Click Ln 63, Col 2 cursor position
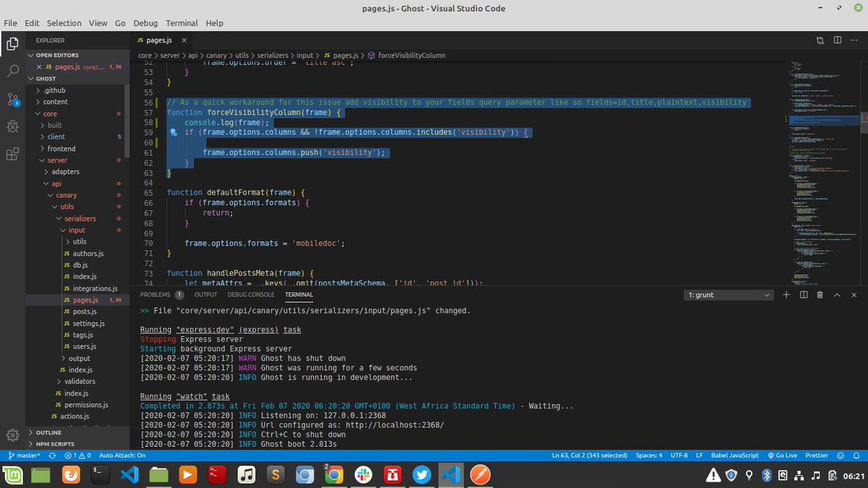This screenshot has width=868, height=488. (590, 455)
